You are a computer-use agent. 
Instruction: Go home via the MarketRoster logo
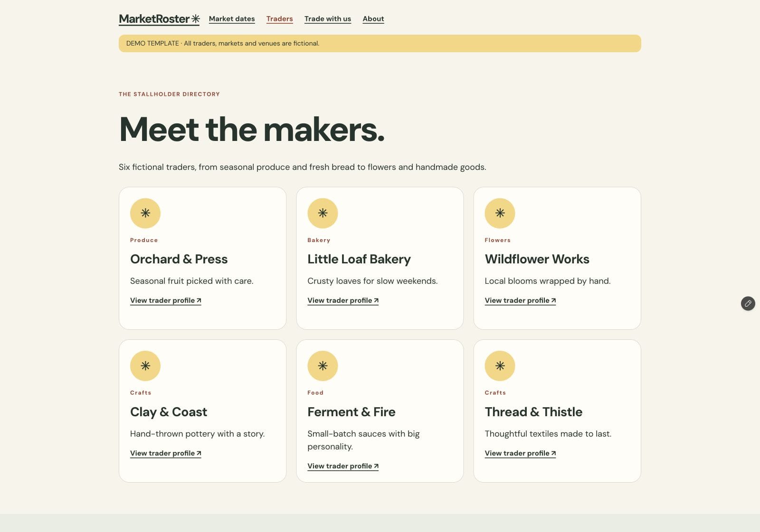tap(159, 19)
